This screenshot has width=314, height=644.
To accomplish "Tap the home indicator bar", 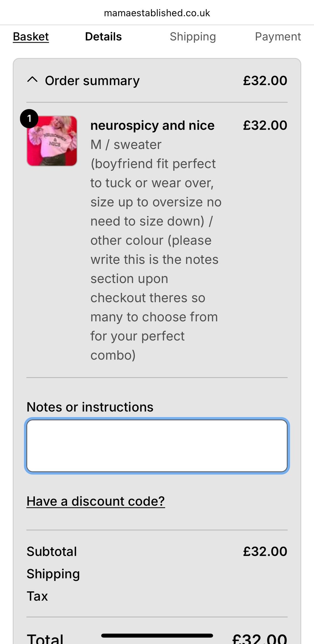I will (157, 636).
